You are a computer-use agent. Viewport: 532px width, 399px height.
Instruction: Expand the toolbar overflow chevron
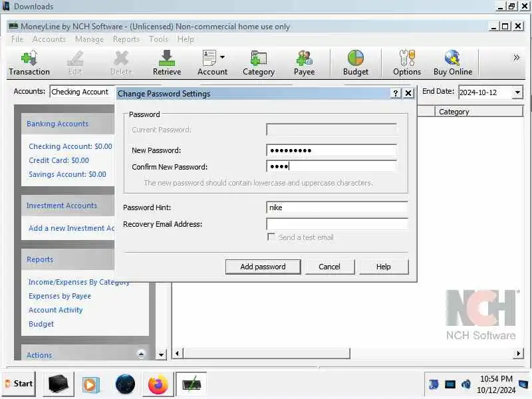point(516,58)
